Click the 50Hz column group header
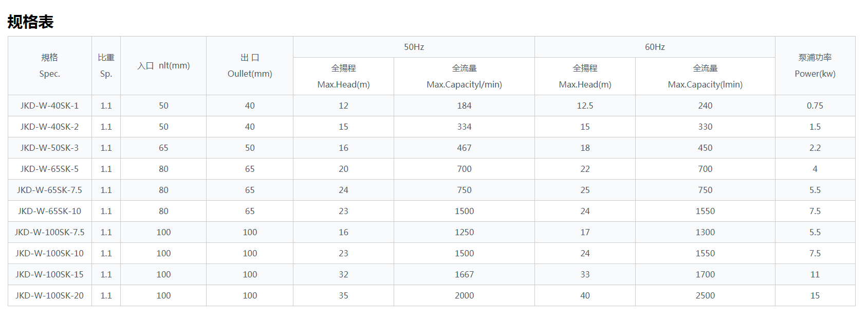Viewport: 868px width, 316px height. pyautogui.click(x=414, y=47)
